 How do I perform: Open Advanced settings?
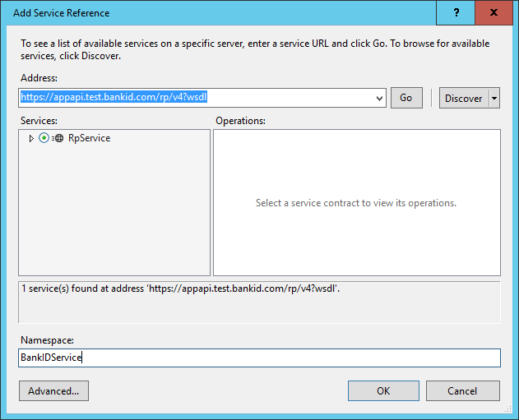pos(53,390)
